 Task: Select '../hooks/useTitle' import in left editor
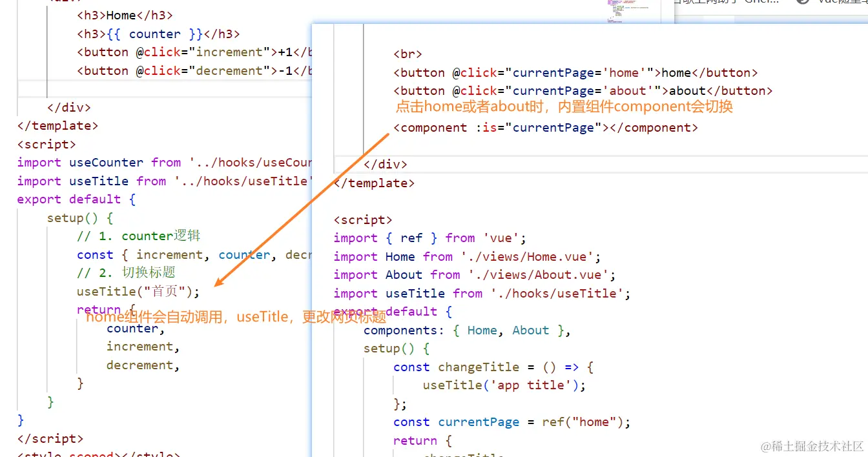click(x=165, y=181)
